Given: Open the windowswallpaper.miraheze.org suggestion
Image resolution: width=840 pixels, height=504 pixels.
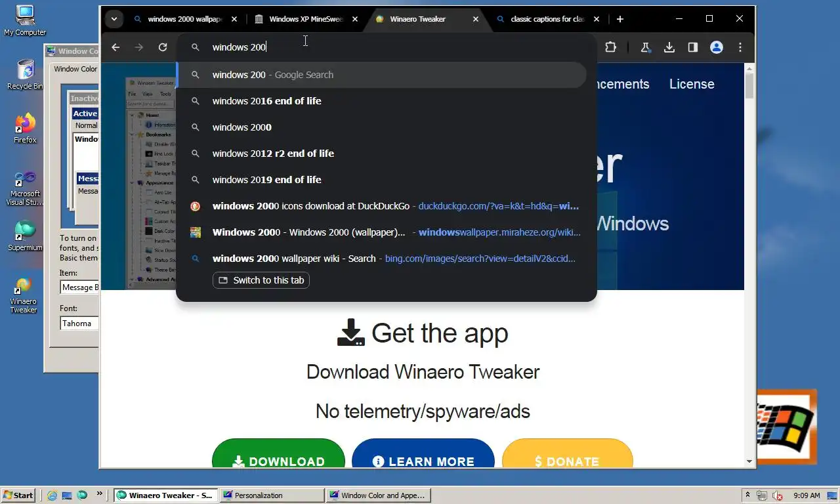Looking at the screenshot, I should pos(382,232).
